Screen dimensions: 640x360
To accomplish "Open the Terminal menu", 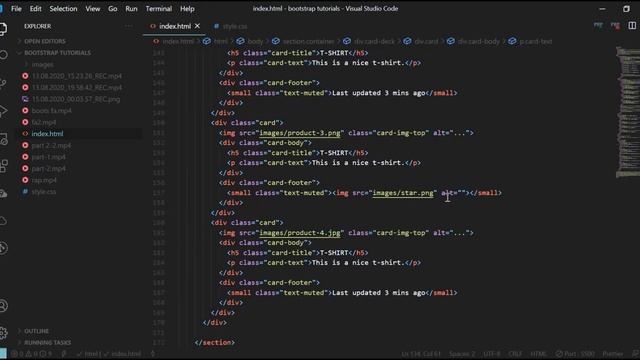I will point(159,9).
